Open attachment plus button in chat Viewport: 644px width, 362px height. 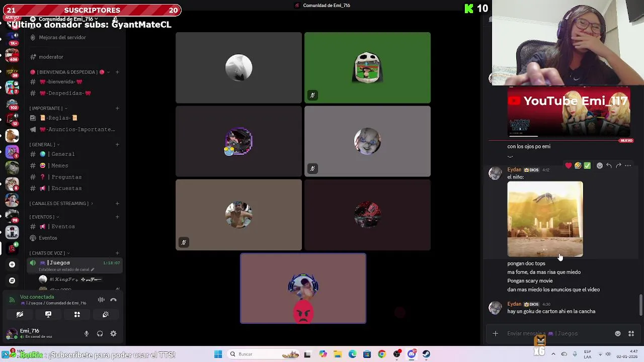click(x=495, y=333)
